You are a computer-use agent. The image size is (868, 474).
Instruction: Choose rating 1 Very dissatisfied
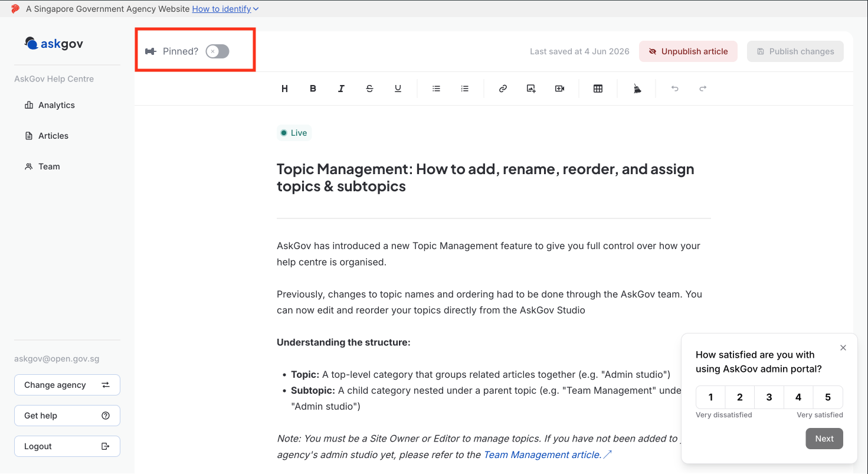point(710,397)
